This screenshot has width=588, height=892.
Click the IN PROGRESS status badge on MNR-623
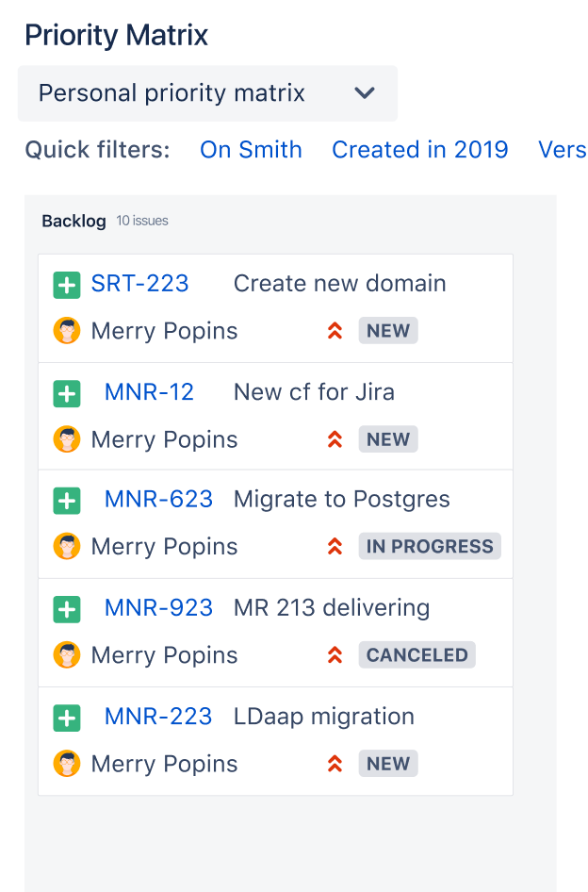pyautogui.click(x=430, y=547)
